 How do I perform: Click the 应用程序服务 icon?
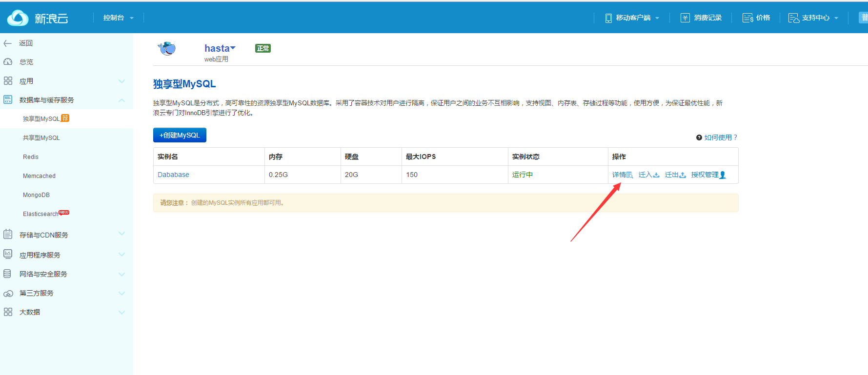[x=8, y=254]
